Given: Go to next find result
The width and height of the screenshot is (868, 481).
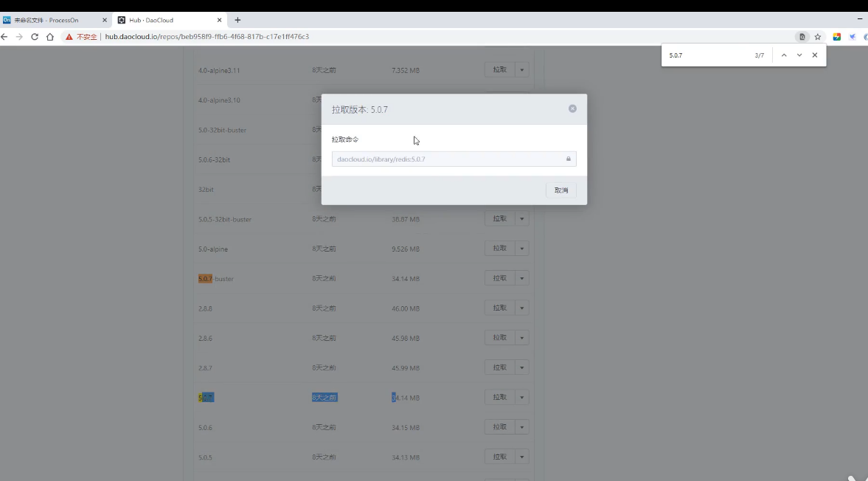Looking at the screenshot, I should 799,55.
